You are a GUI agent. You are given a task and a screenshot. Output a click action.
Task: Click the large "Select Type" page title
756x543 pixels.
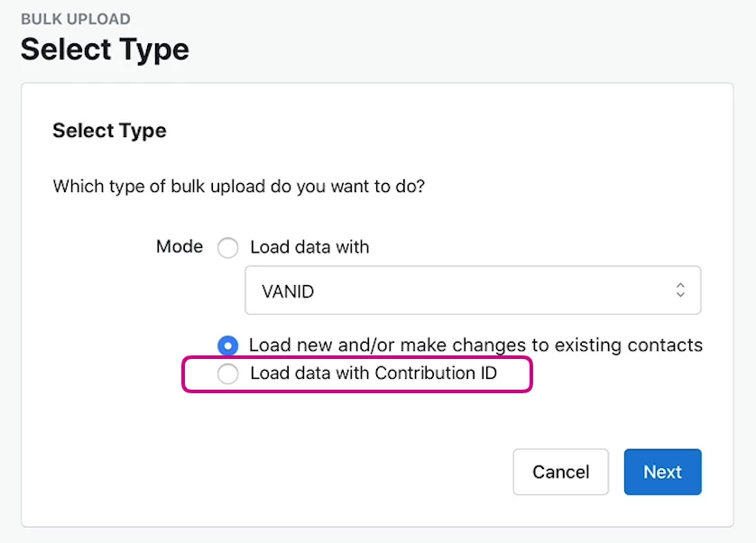tap(106, 50)
